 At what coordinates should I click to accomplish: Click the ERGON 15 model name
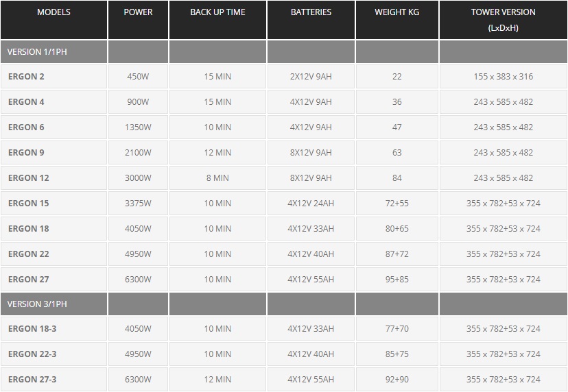point(29,204)
